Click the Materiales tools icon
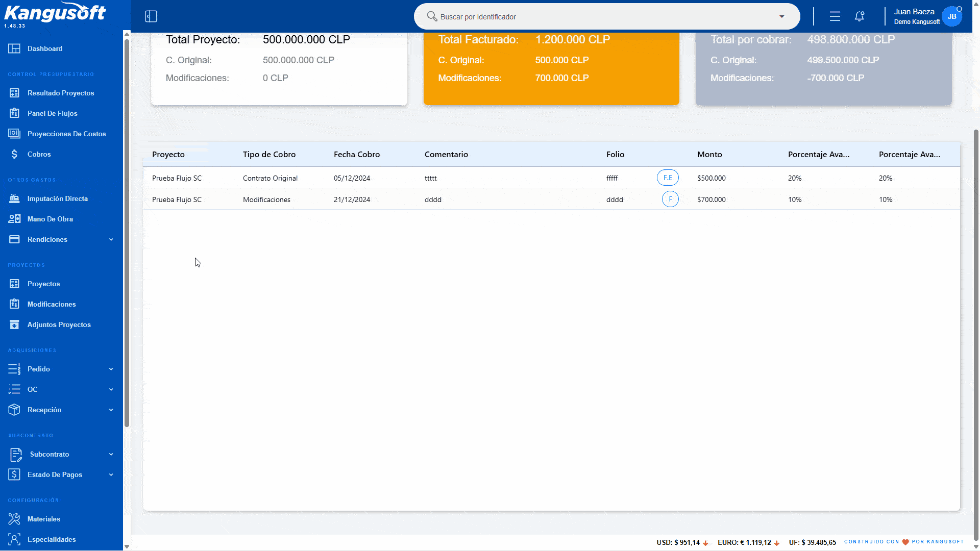Screen dimensions: 980x551 coord(14,519)
